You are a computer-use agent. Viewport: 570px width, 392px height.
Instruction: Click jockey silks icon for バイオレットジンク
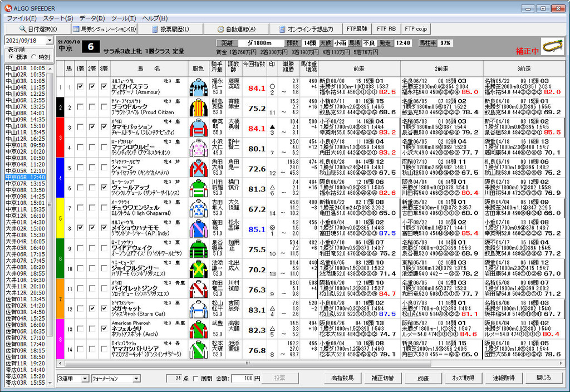199,289
